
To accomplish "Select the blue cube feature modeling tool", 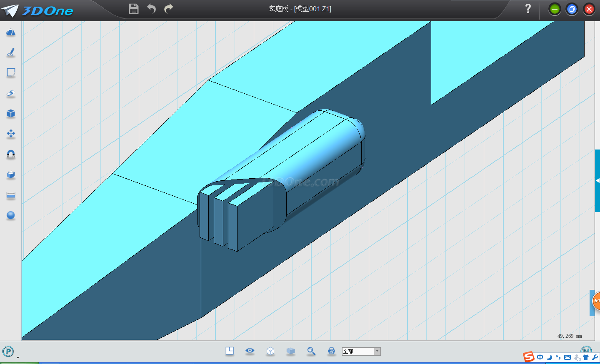I will pyautogui.click(x=11, y=114).
